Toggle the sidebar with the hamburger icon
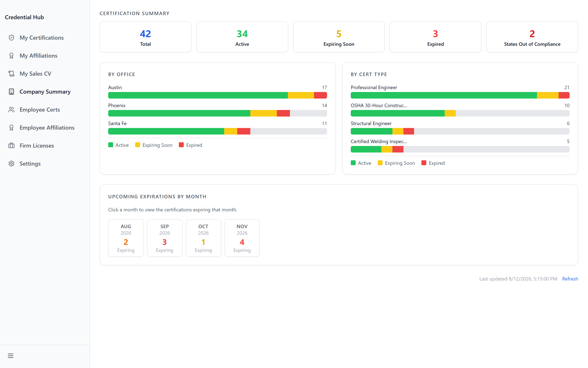The height and width of the screenshot is (368, 588). click(x=10, y=356)
